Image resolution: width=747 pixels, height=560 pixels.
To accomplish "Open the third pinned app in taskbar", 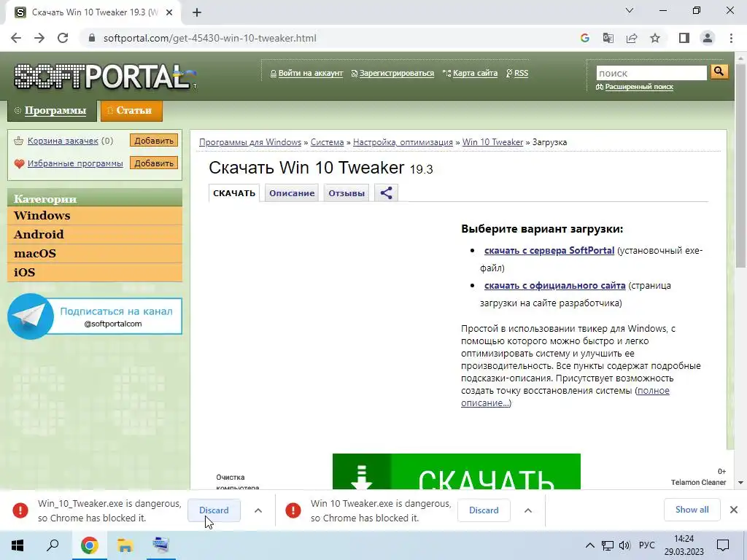I will point(161,545).
